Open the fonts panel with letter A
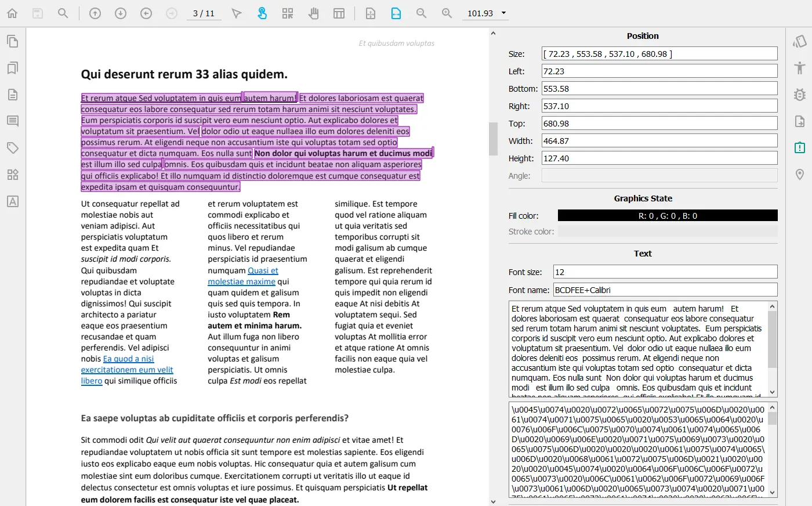Viewport: 812px width, 506px height. click(13, 201)
